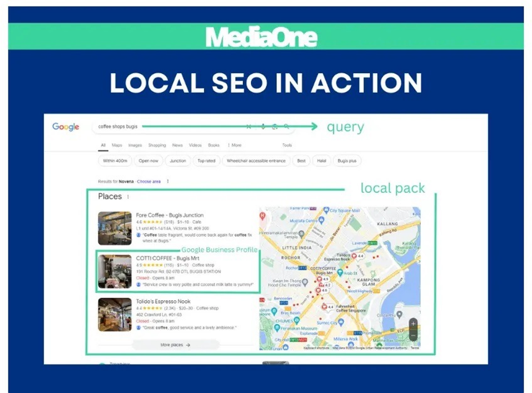Image resolution: width=532 pixels, height=393 pixels.
Task: Open the three-dot menu beside Choose area
Action: (x=168, y=182)
